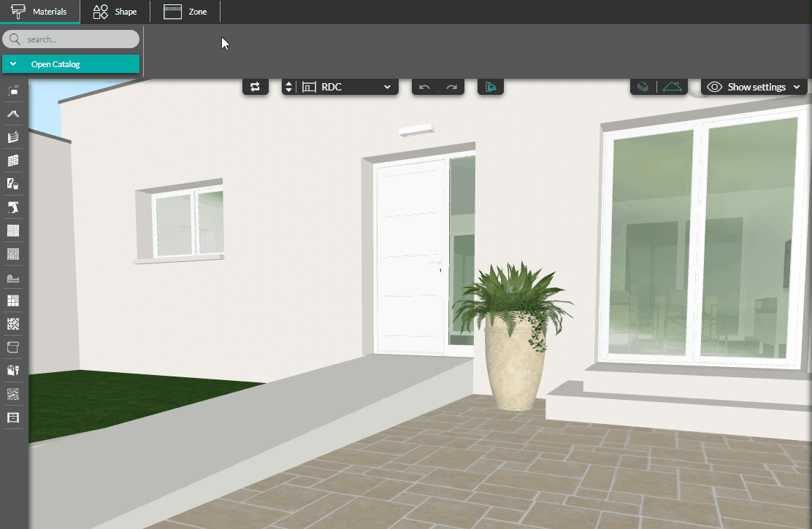This screenshot has width=812, height=529.
Task: Click the stacked layers icon near Show settings
Action: 643,87
